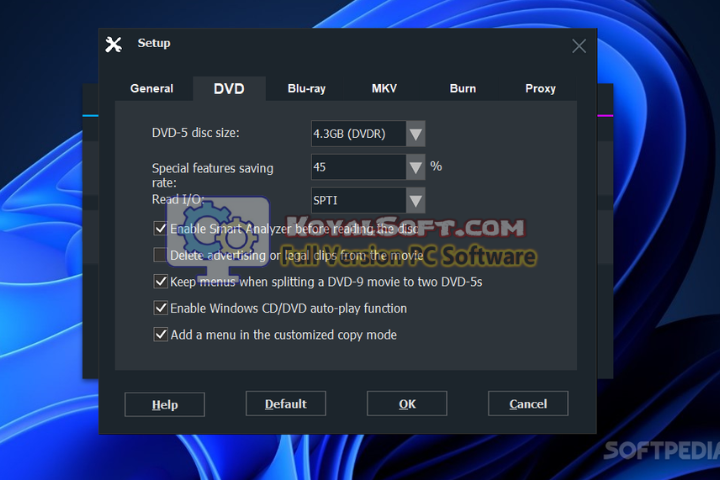Screen dimensions: 720x480
Task: Restore settings with the Default button
Action: coord(286,404)
